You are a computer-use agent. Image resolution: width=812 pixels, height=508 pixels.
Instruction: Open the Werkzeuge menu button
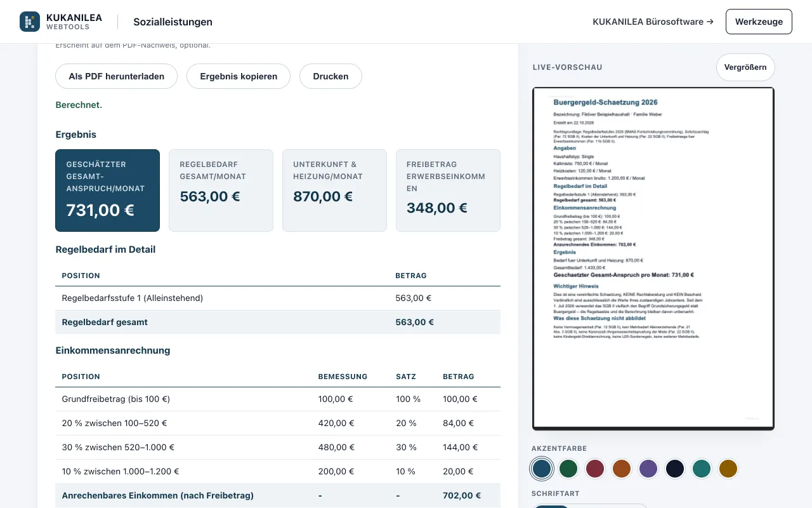(x=759, y=22)
